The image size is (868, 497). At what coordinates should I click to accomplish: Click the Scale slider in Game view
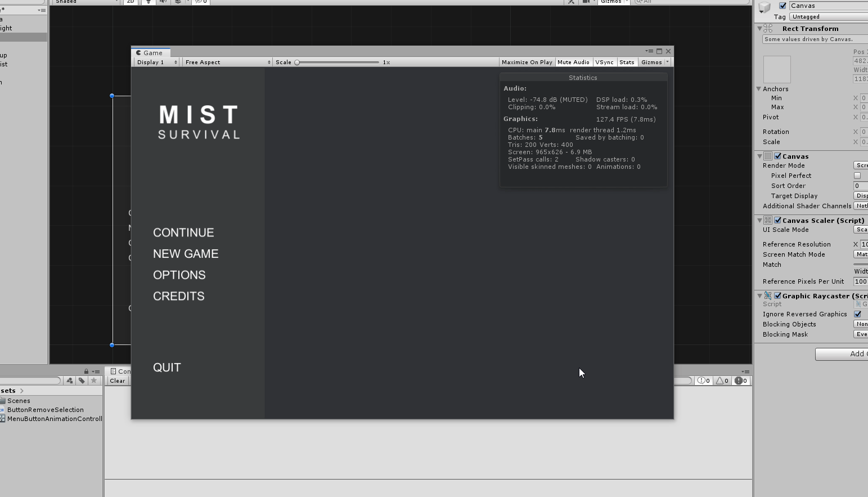[x=338, y=62]
